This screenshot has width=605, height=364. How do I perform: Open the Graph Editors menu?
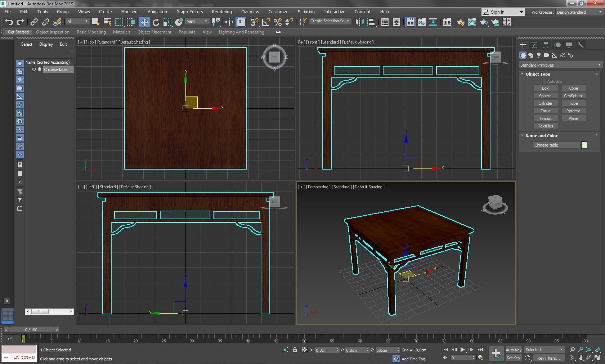(189, 12)
